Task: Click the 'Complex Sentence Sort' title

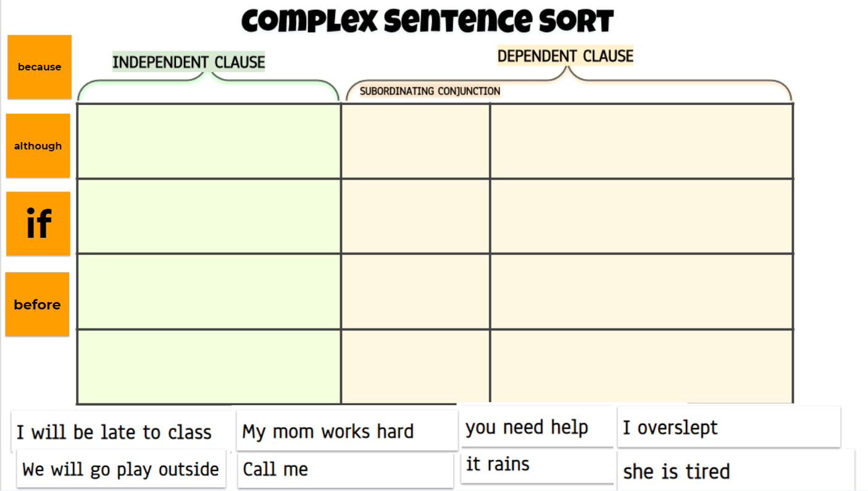Action: 427,21
